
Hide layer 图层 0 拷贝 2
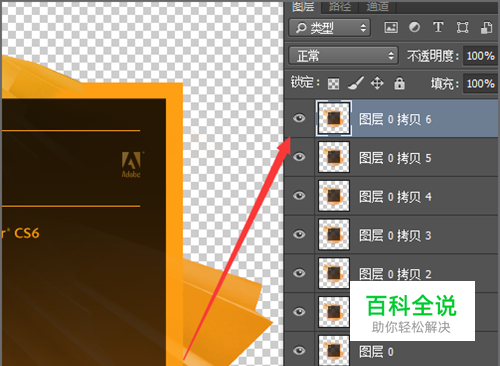pyautogui.click(x=299, y=273)
